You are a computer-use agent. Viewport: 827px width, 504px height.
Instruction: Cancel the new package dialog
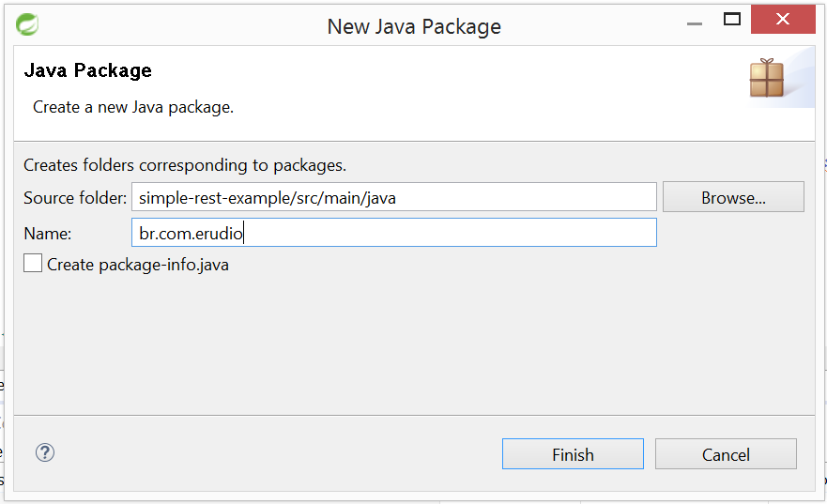(726, 454)
